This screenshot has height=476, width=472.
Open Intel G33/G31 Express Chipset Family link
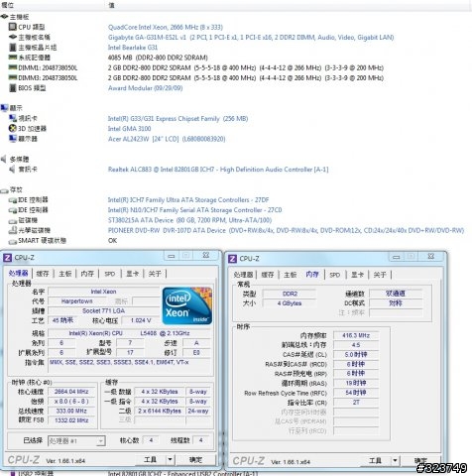pyautogui.click(x=177, y=118)
